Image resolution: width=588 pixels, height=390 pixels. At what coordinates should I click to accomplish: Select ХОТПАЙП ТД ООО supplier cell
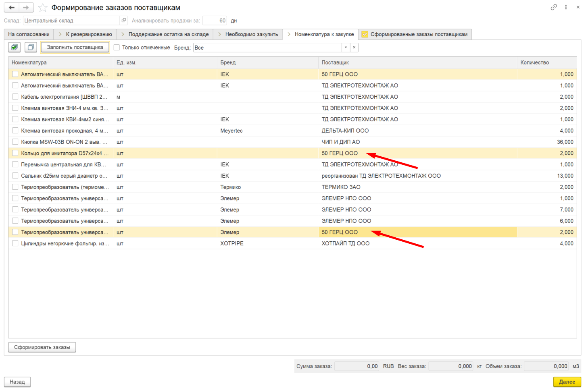pos(417,243)
